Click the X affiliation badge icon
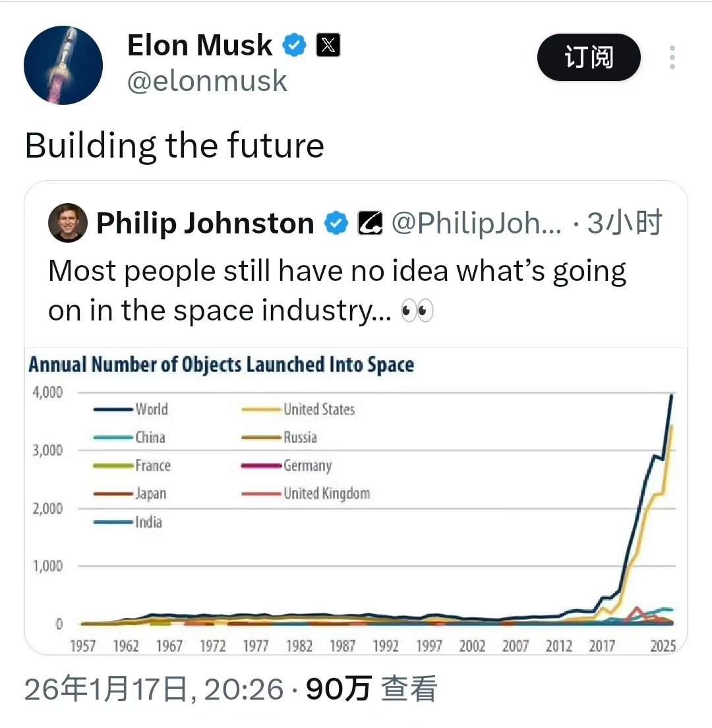This screenshot has width=712, height=728. [328, 45]
